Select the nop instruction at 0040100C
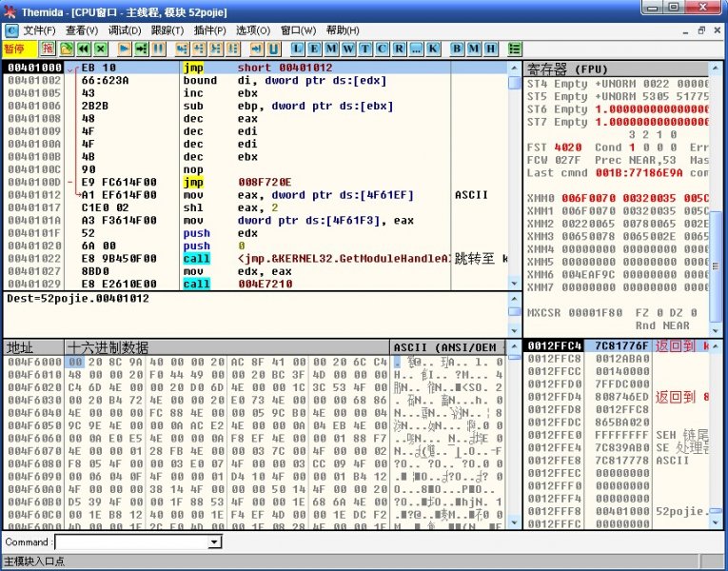The width and height of the screenshot is (728, 571). (x=255, y=169)
